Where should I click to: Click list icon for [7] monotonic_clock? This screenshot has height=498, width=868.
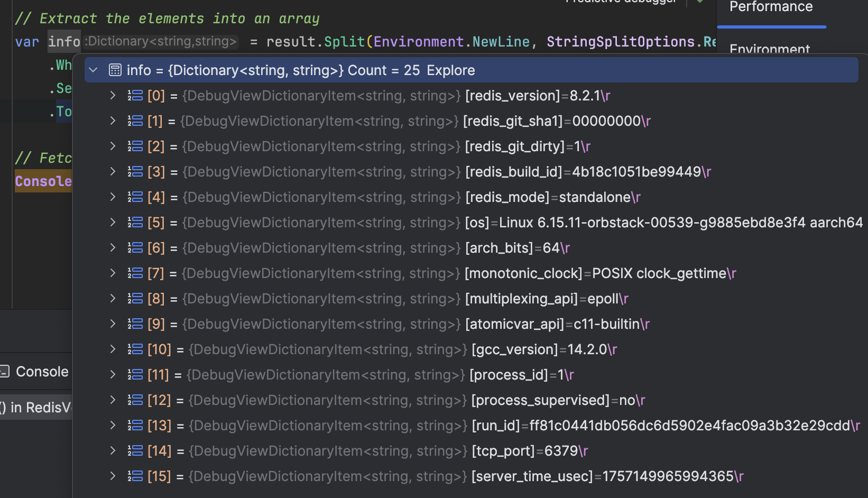(x=135, y=273)
